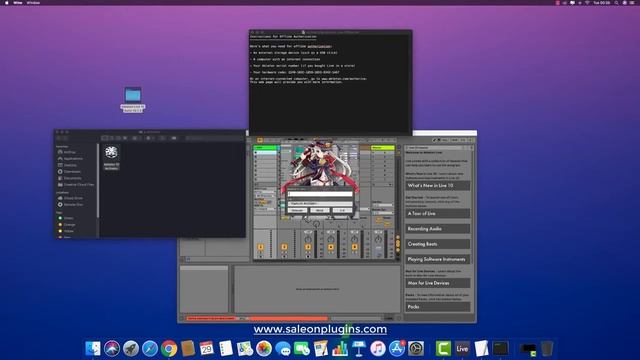Open 'A Tour of Live' lesson
The width and height of the screenshot is (640, 360).
pyautogui.click(x=438, y=214)
